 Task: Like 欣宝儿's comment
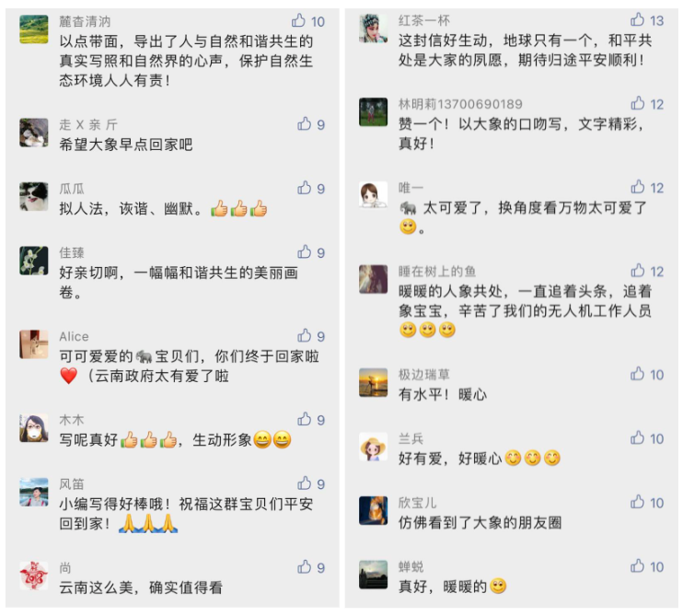pyautogui.click(x=638, y=503)
